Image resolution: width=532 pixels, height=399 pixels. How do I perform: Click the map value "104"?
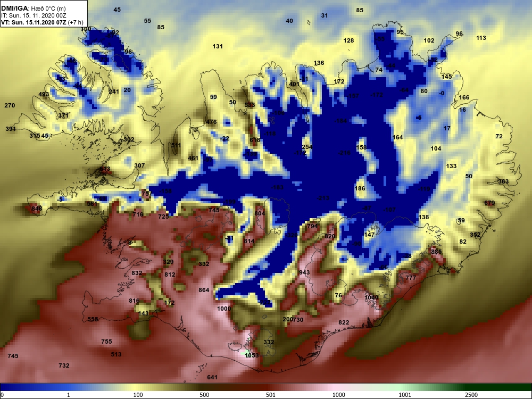pos(436,148)
